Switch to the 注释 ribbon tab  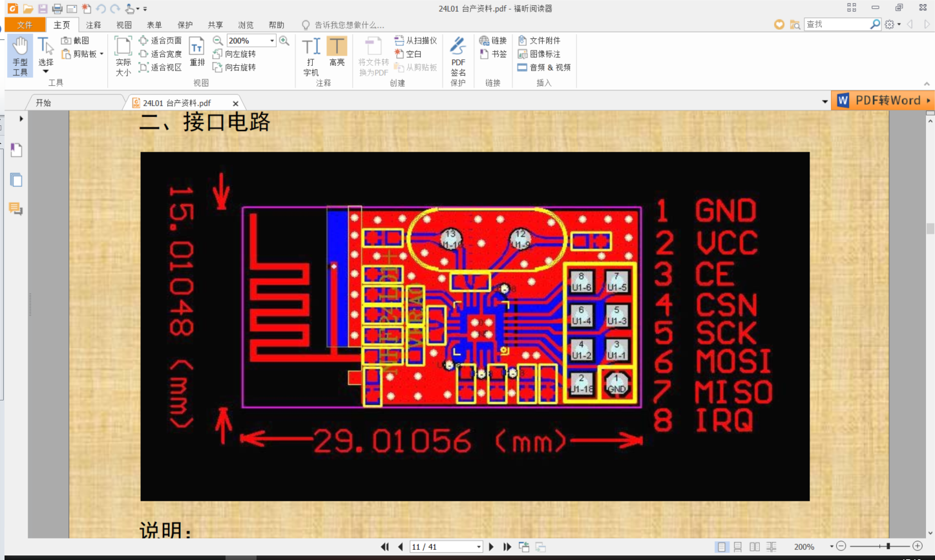(x=94, y=25)
